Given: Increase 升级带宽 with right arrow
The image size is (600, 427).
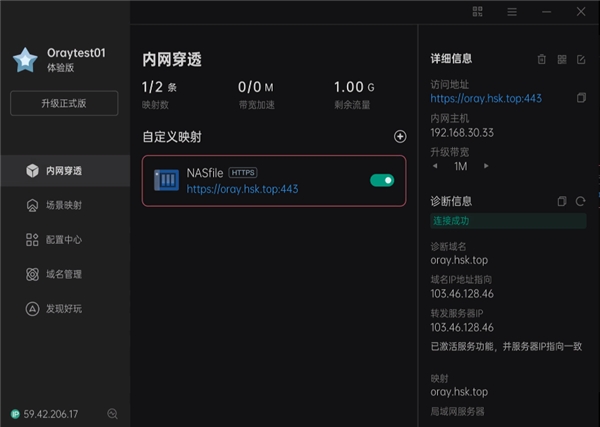Looking at the screenshot, I should tap(486, 166).
